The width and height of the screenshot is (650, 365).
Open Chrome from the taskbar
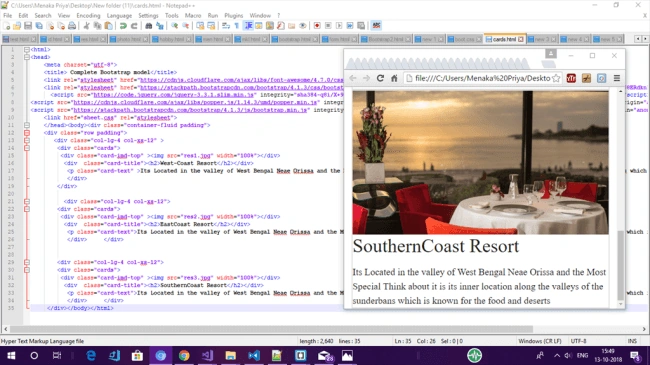pyautogui.click(x=184, y=355)
